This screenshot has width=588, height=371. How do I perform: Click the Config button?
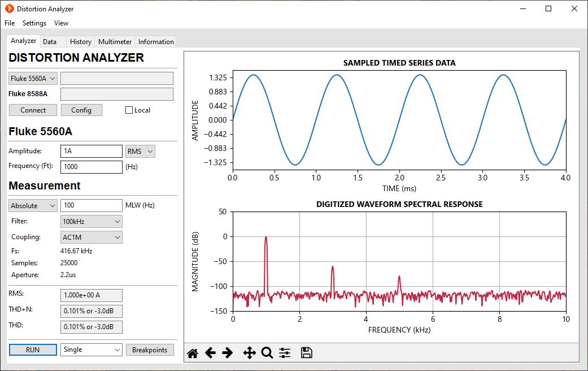81,110
